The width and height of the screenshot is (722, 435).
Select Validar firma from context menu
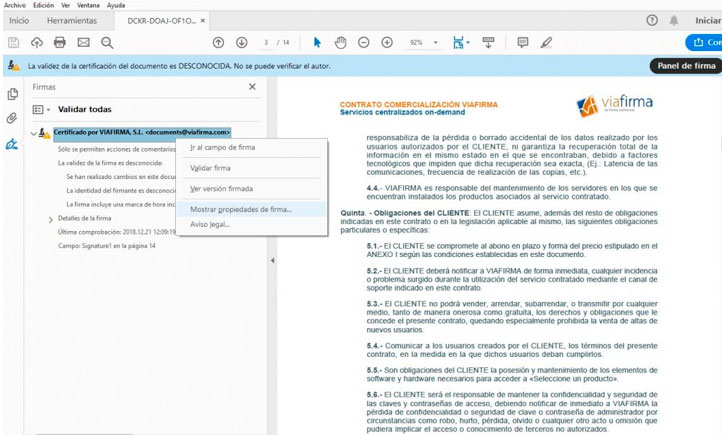(210, 168)
